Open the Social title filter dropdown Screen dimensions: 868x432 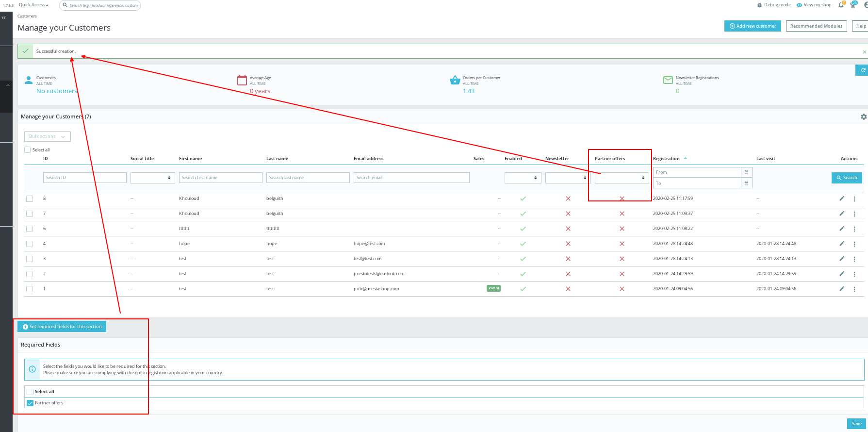coord(153,178)
